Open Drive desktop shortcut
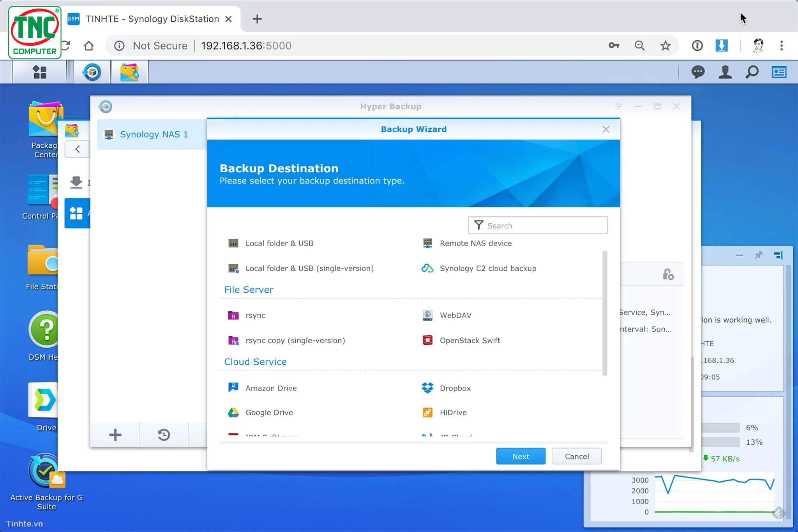Image resolution: width=798 pixels, height=532 pixels. tap(44, 407)
